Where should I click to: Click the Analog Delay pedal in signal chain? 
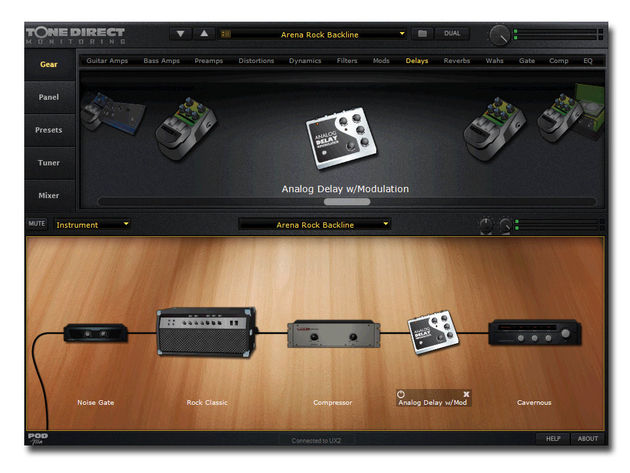pyautogui.click(x=433, y=332)
